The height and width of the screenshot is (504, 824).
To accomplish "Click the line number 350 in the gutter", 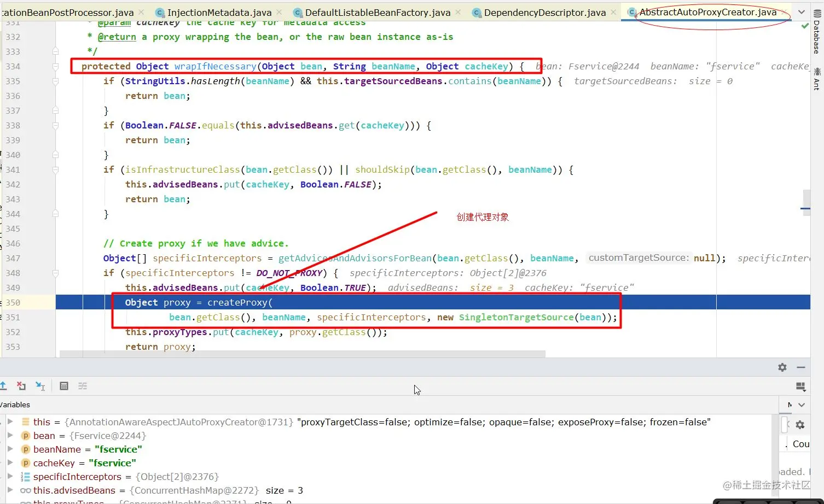I will click(x=13, y=302).
